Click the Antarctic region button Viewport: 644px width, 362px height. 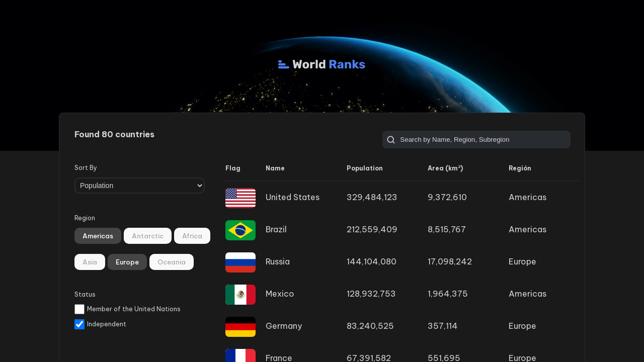tap(147, 236)
